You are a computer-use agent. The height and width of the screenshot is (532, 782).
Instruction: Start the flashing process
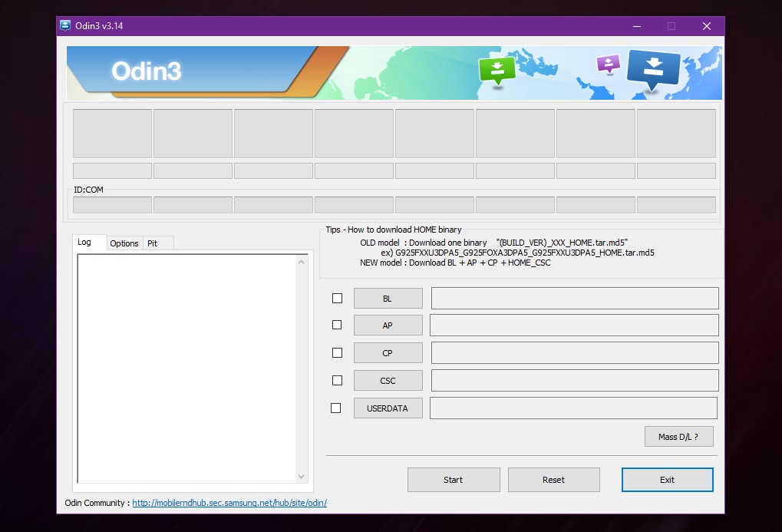454,480
